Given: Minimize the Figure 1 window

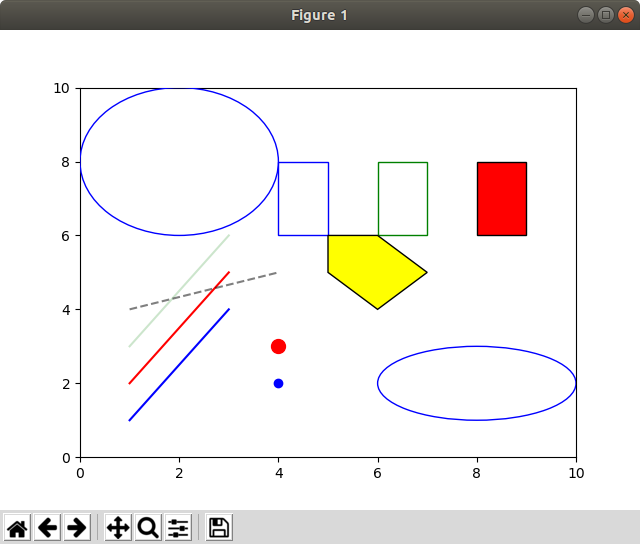Looking at the screenshot, I should click(x=586, y=15).
